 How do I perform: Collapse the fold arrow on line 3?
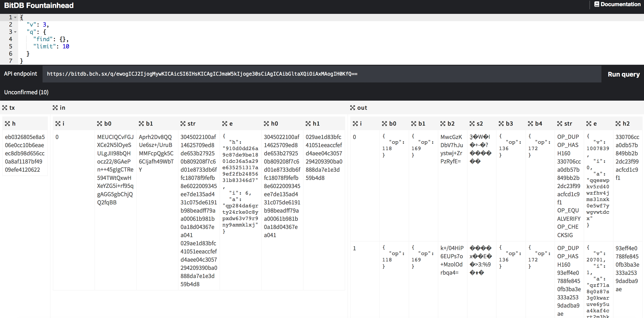(15, 32)
